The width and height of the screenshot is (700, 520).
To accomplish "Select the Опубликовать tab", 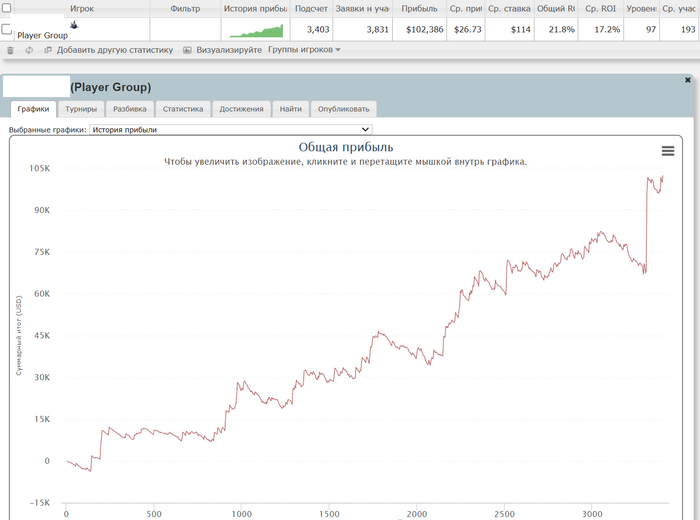I will [x=343, y=109].
